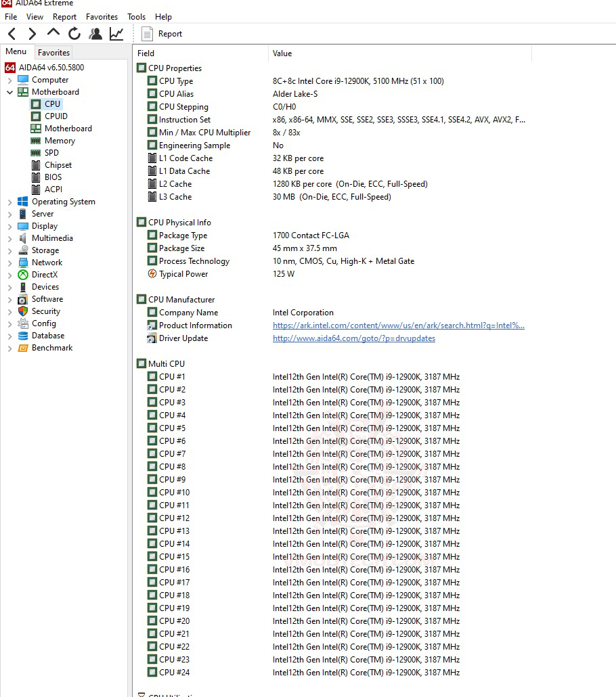Click the Value column header
The image size is (616, 697).
400,53
